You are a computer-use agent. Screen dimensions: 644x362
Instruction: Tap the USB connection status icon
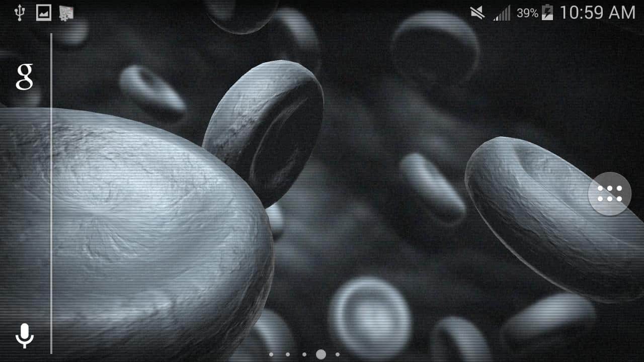coord(20,13)
